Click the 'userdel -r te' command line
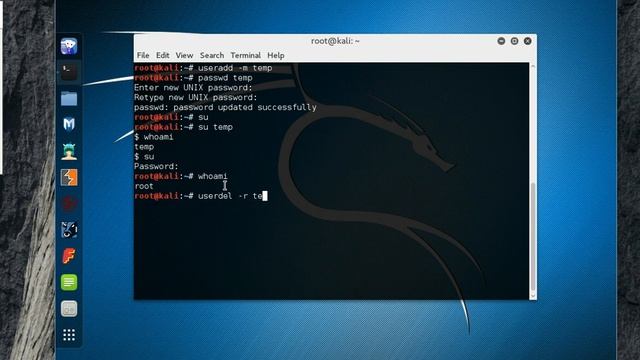 pyautogui.click(x=201, y=196)
